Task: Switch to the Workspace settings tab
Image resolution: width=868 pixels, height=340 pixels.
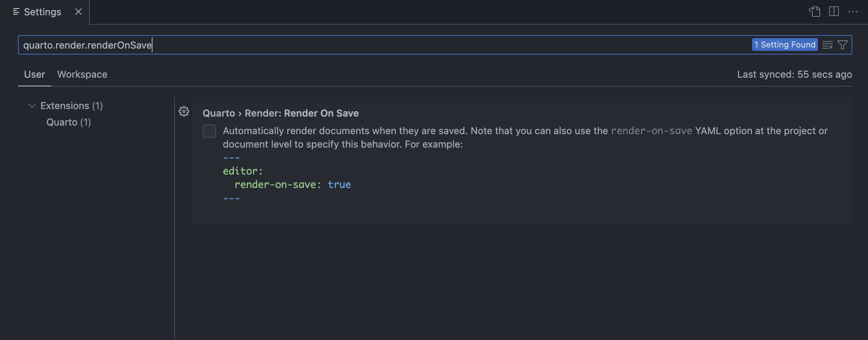Action: tap(82, 74)
